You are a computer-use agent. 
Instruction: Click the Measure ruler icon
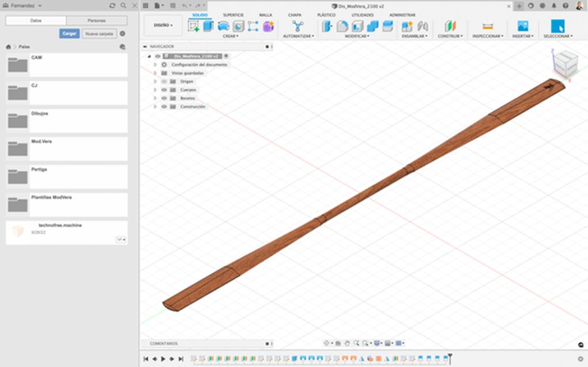coord(488,26)
